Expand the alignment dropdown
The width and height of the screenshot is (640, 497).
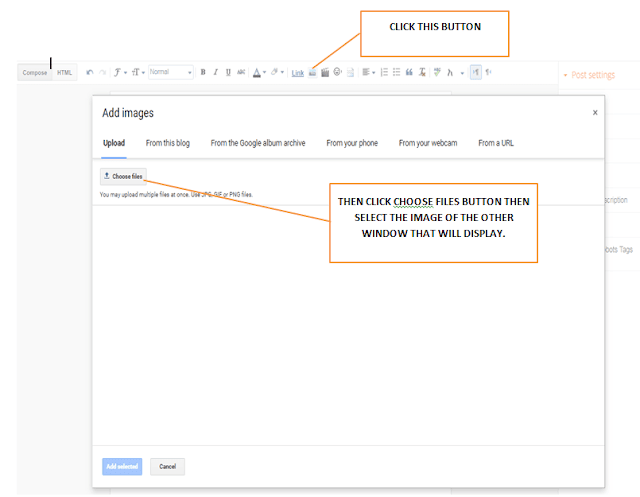tap(369, 72)
